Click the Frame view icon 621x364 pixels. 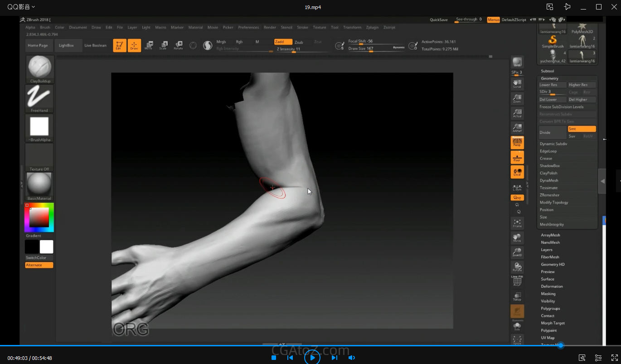click(x=517, y=223)
